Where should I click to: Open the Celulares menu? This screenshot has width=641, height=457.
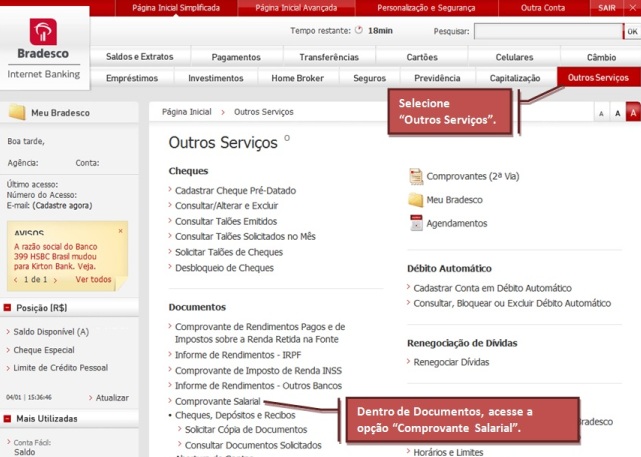514,57
